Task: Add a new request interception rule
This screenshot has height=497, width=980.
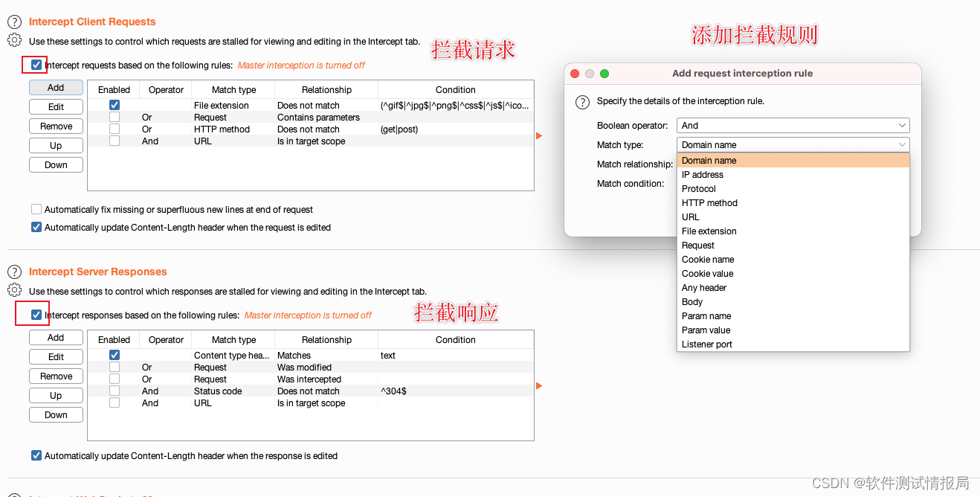Action: [x=56, y=88]
